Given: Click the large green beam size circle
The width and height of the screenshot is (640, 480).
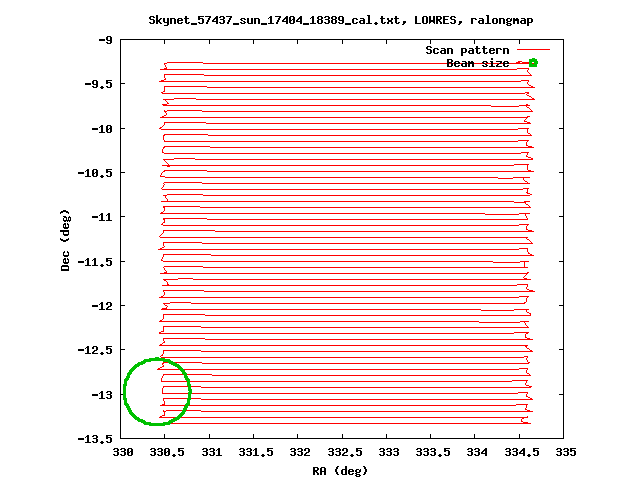Looking at the screenshot, I should (157, 391).
